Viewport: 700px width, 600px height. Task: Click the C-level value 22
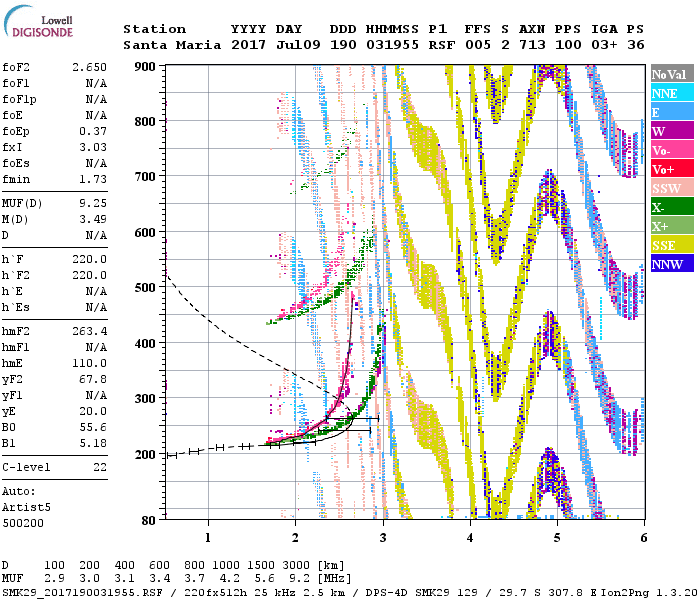pos(100,467)
